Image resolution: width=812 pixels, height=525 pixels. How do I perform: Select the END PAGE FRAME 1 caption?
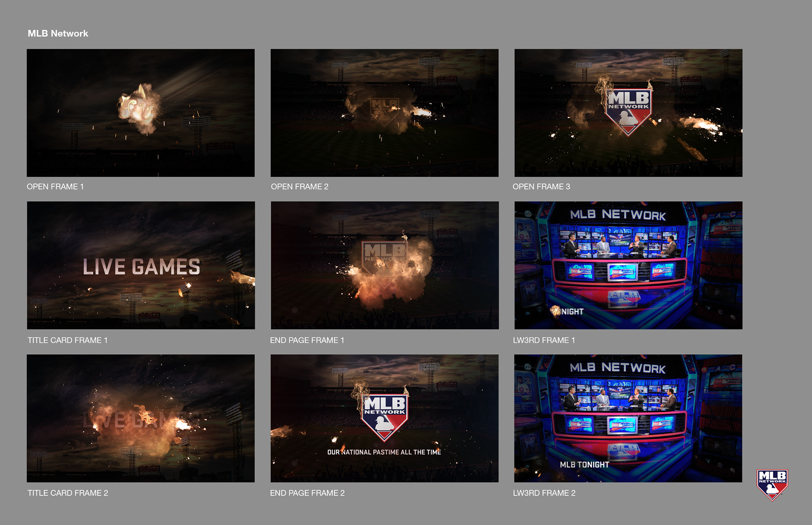point(307,340)
